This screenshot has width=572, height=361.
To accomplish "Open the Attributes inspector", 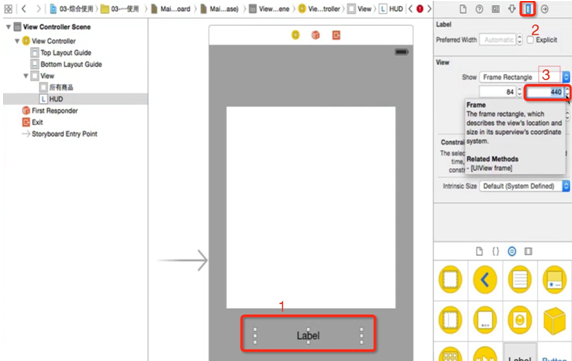I will [x=512, y=9].
